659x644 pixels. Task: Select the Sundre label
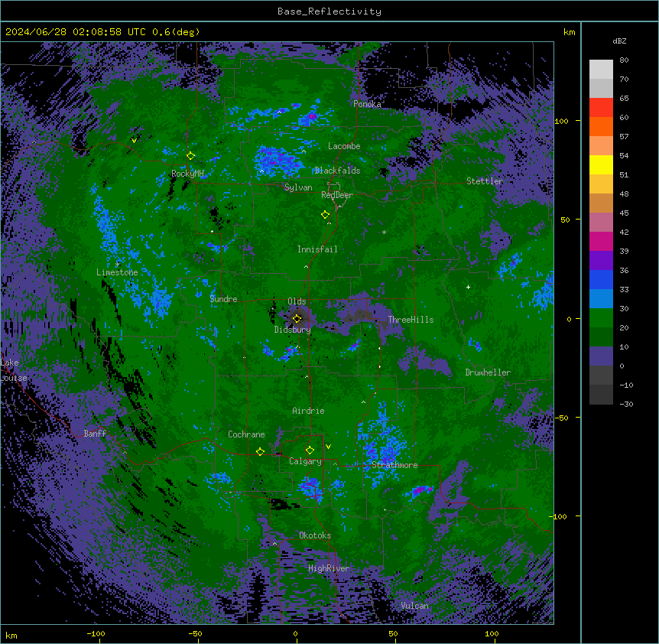point(223,299)
